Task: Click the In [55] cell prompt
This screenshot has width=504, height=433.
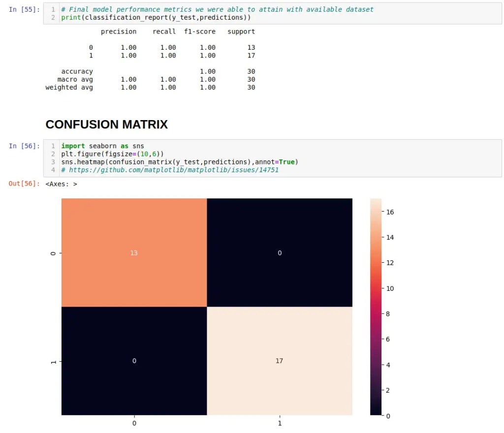Action: click(x=25, y=9)
